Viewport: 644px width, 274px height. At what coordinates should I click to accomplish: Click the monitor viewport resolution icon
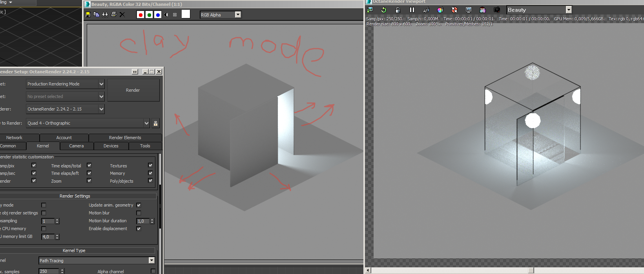tap(469, 10)
